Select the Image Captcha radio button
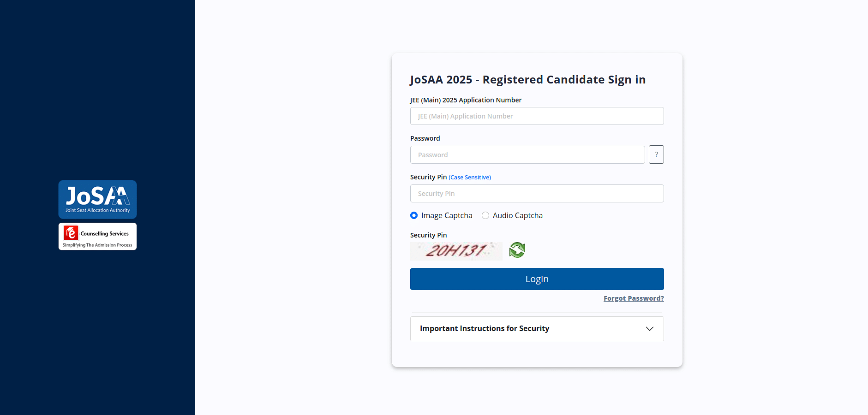 pyautogui.click(x=414, y=215)
